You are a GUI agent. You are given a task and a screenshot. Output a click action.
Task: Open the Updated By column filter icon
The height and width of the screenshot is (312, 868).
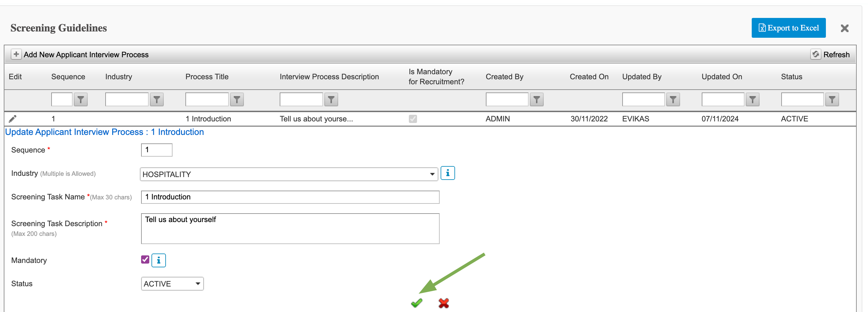[673, 99]
